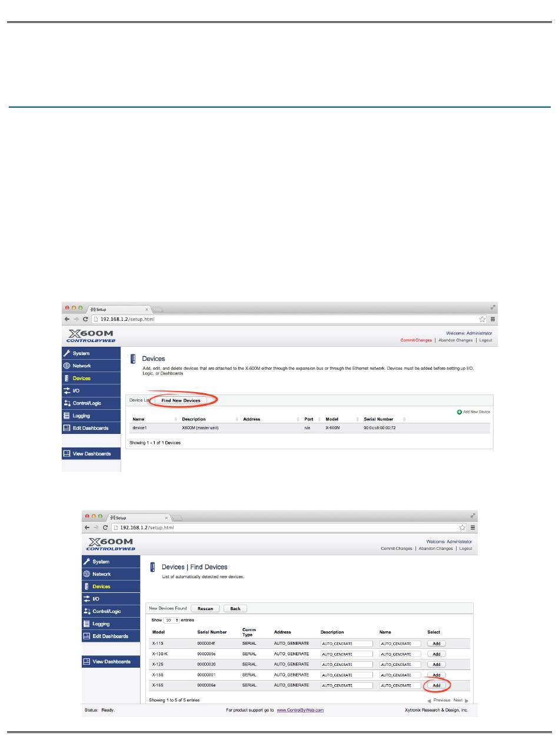Click the upper window's address bar
559x756 pixels.
coord(288,319)
